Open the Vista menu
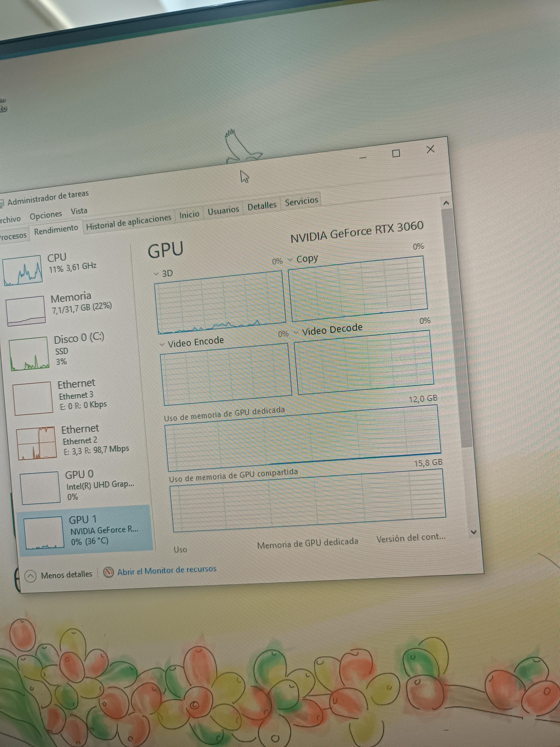The height and width of the screenshot is (747, 560). pyautogui.click(x=79, y=211)
